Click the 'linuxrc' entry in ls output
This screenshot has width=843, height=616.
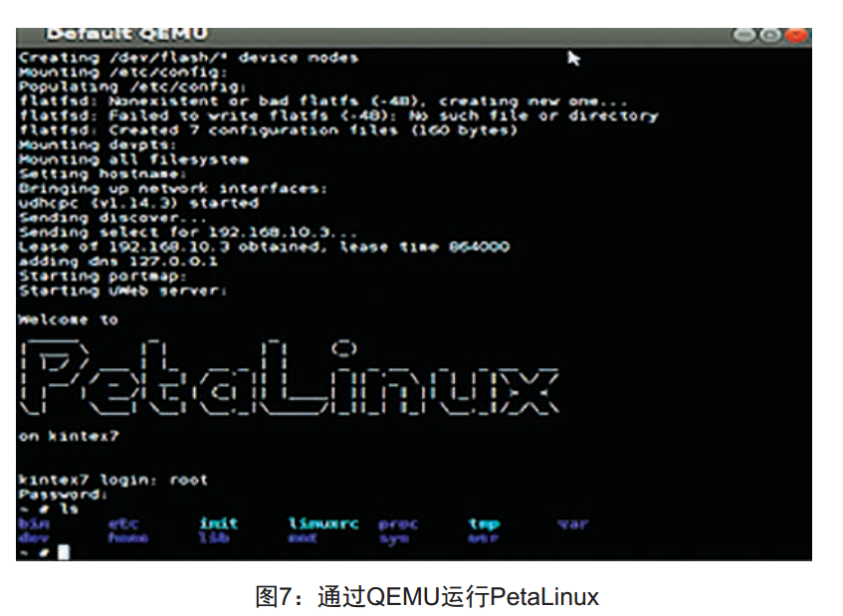323,523
